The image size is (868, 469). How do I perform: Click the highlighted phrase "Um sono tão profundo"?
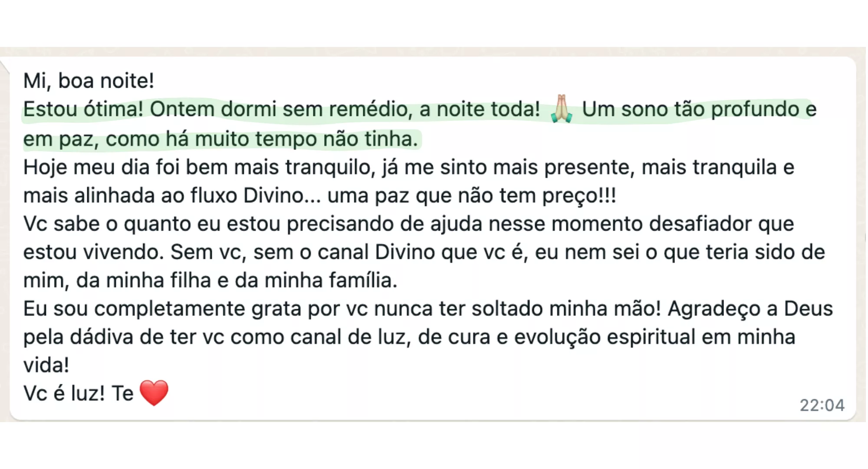click(x=689, y=109)
